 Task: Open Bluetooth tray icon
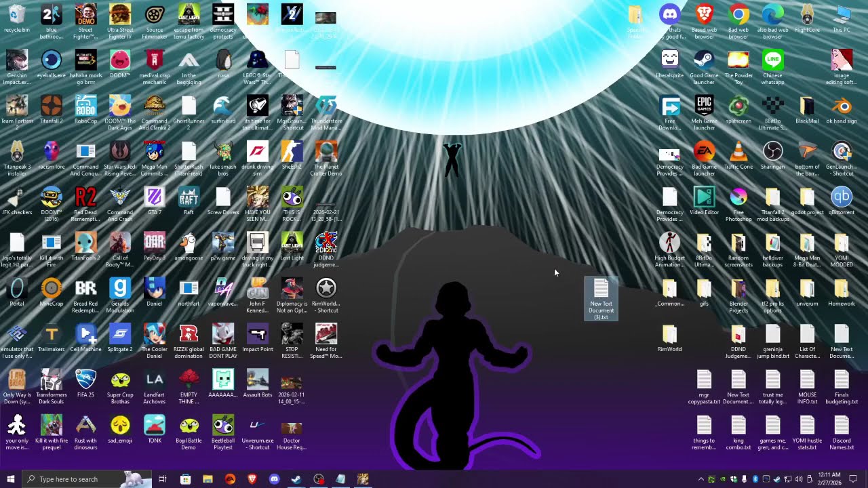click(755, 479)
